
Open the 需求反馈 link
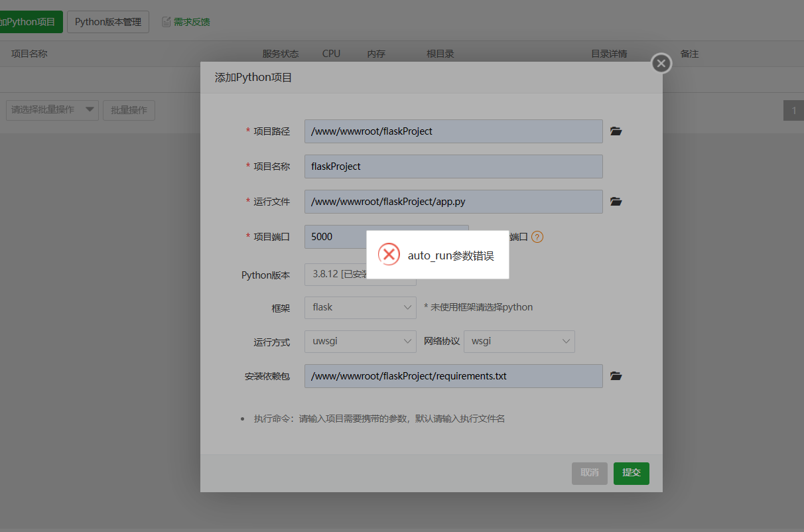pyautogui.click(x=192, y=22)
